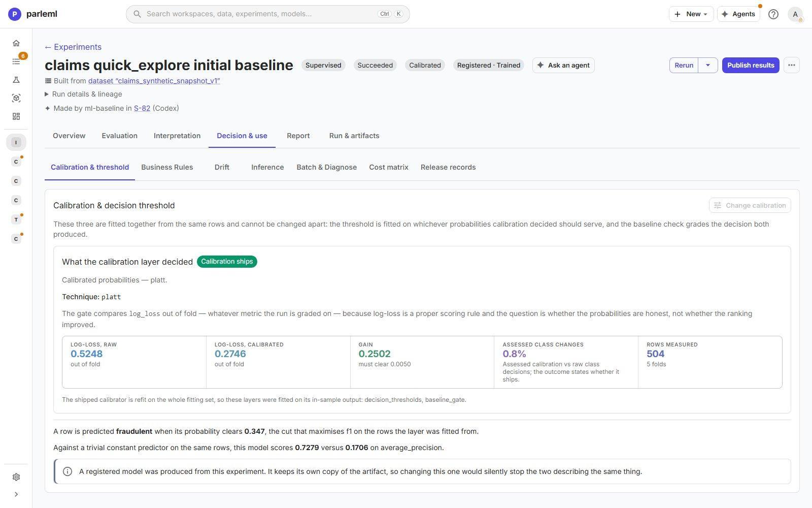Screen dimensions: 812x508
Task: Click the info icon in registered model notice
Action: click(67, 471)
